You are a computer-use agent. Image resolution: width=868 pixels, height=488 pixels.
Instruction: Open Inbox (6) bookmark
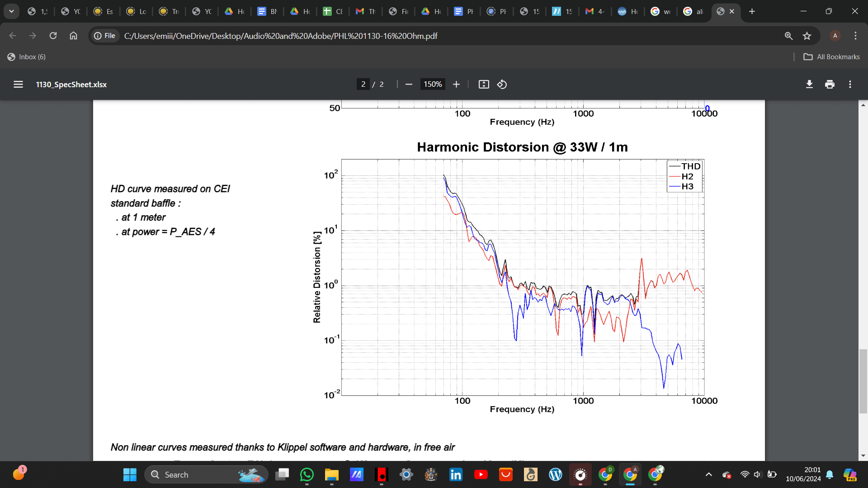pos(27,57)
